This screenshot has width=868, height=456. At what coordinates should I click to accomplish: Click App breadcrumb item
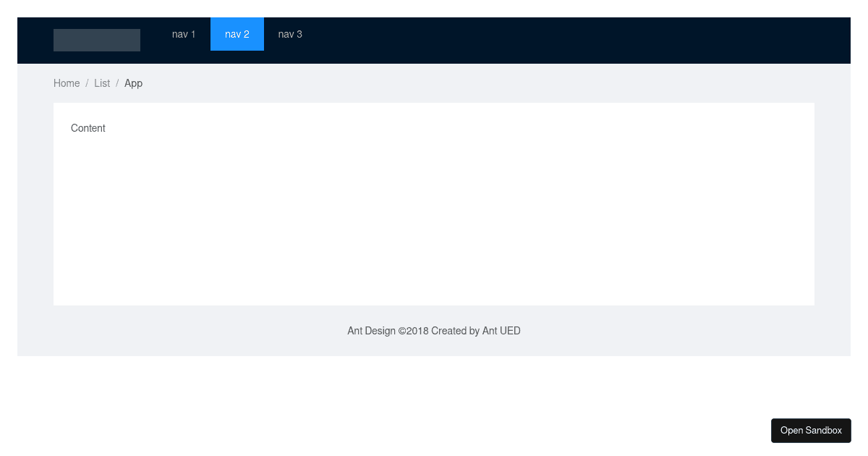click(133, 83)
